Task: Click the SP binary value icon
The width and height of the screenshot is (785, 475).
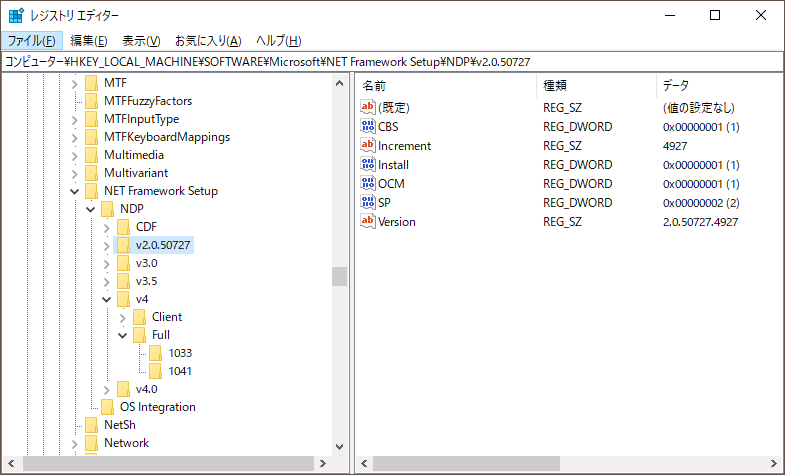Action: 367,202
